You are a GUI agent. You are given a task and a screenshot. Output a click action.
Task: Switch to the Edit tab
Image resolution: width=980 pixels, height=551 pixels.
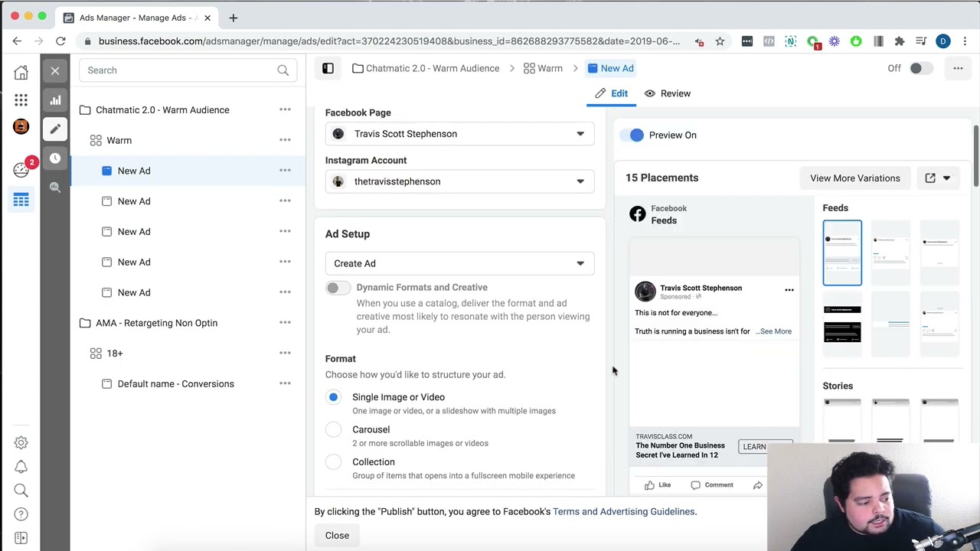pos(611,93)
